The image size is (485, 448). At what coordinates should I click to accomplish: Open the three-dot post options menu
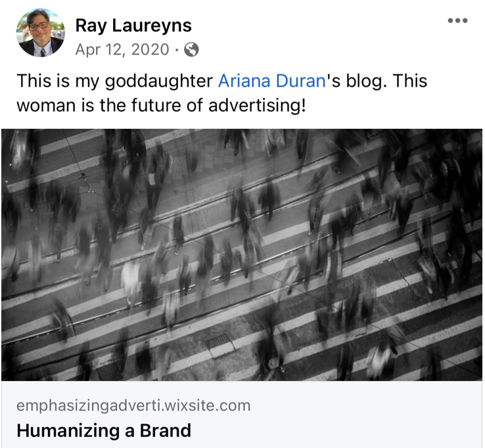coord(457,21)
